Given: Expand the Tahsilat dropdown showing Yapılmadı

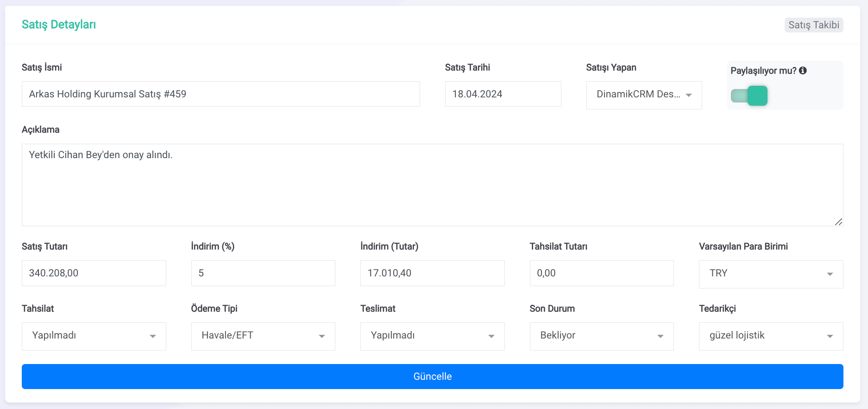Looking at the screenshot, I should click(x=94, y=336).
